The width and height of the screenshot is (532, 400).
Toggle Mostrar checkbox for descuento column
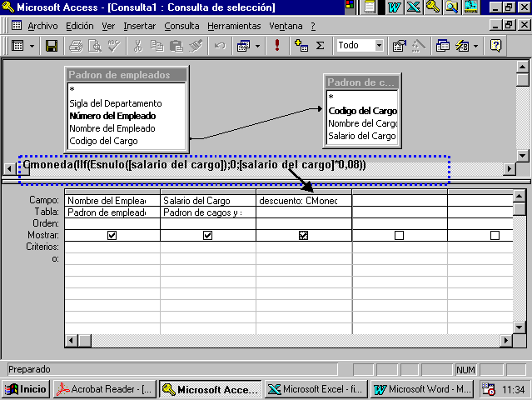click(x=303, y=235)
